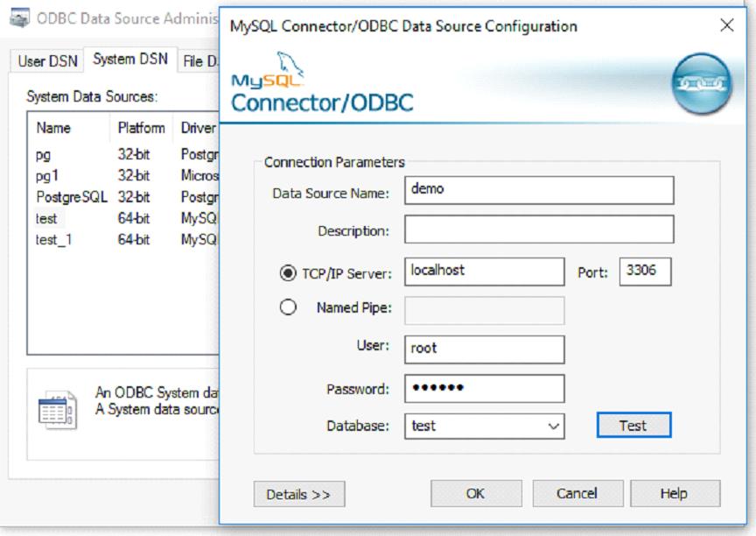
Task: Confirm with the OK button
Action: point(476,493)
